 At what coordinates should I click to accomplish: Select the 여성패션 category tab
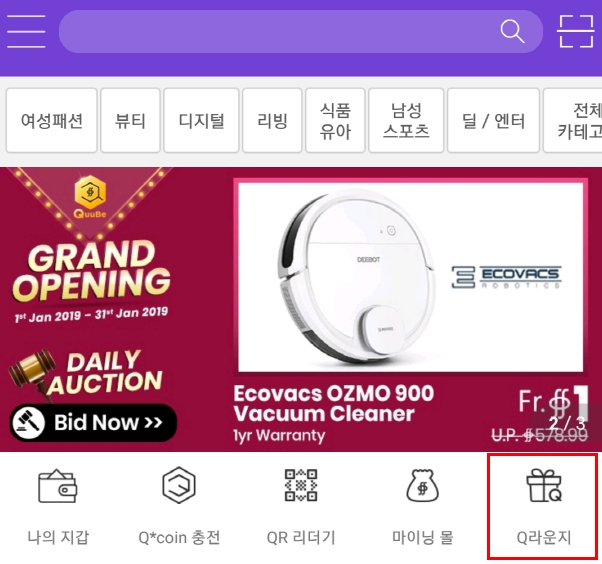coord(51,121)
